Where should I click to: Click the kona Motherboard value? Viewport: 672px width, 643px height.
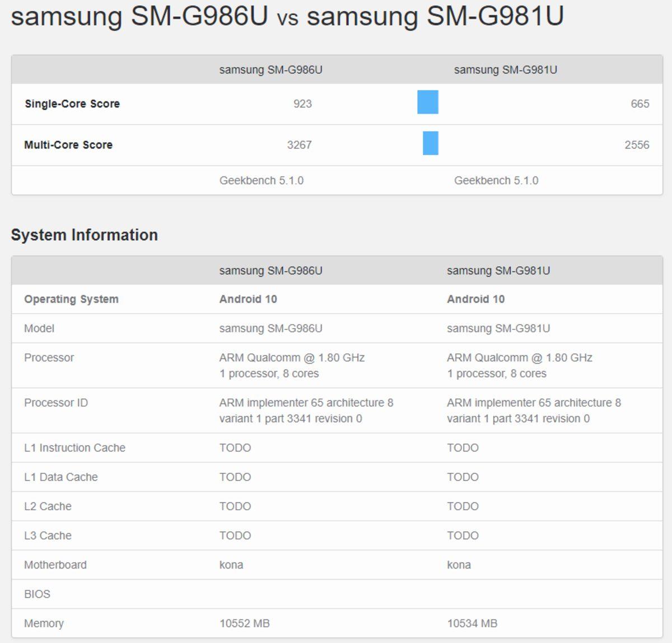(x=231, y=565)
